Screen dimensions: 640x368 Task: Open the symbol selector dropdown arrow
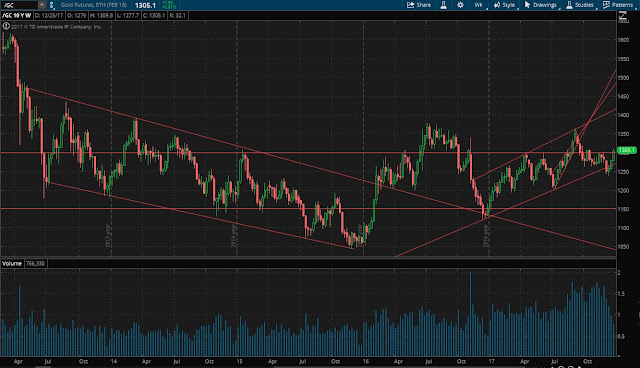click(42, 5)
